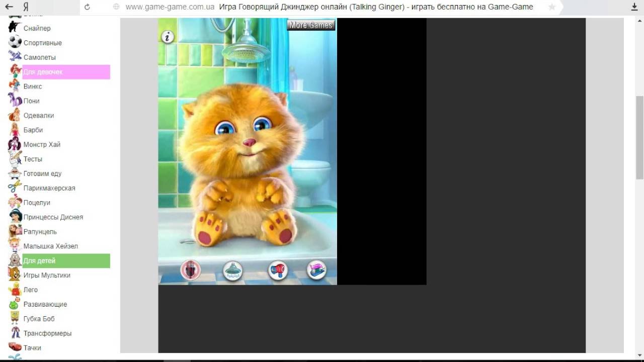Open the Тесты category

[x=33, y=159]
